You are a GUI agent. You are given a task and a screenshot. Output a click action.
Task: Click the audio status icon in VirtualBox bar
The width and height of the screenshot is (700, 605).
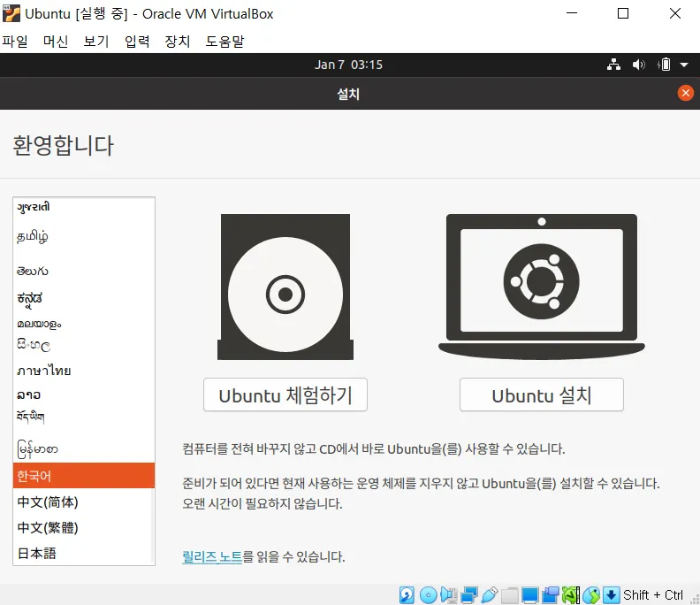pyautogui.click(x=449, y=595)
